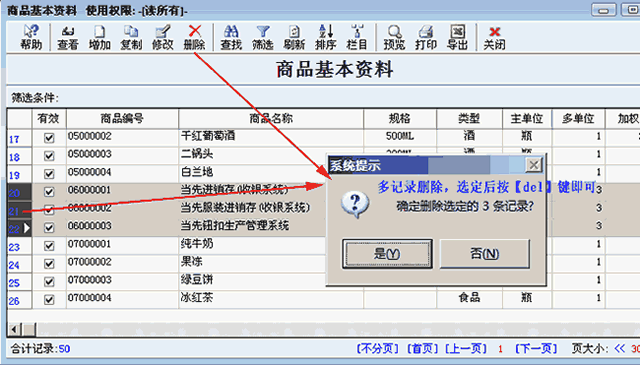Click product name 绿豆饼

point(197,280)
